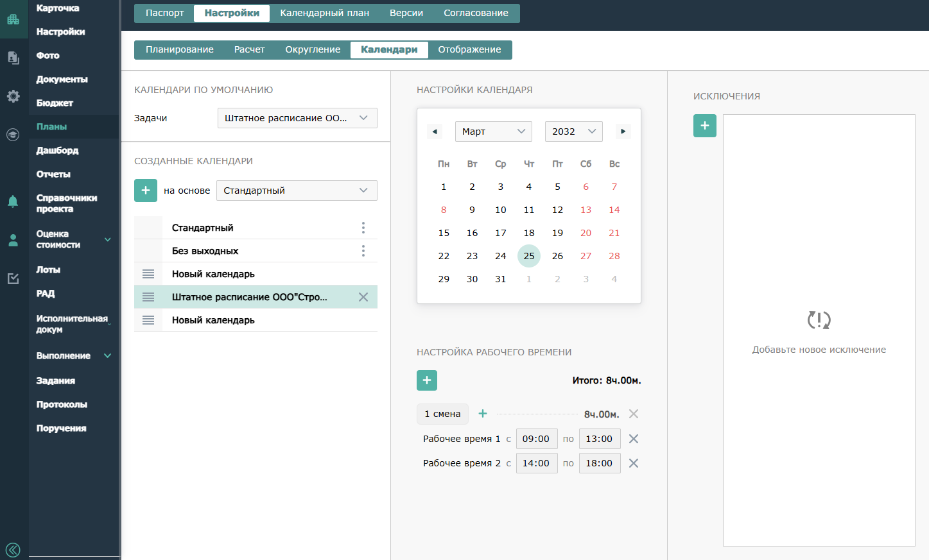Add a new calendar with the plus button

[x=146, y=191]
